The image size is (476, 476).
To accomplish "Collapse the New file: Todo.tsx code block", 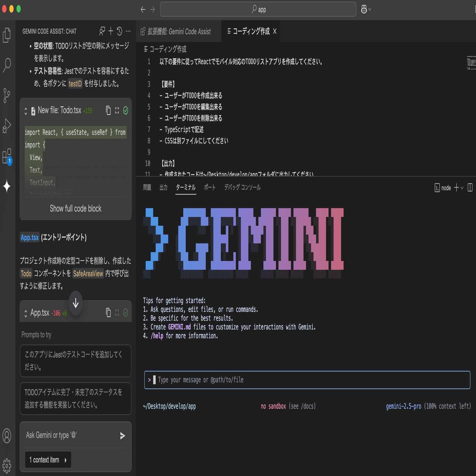I will [x=25, y=111].
